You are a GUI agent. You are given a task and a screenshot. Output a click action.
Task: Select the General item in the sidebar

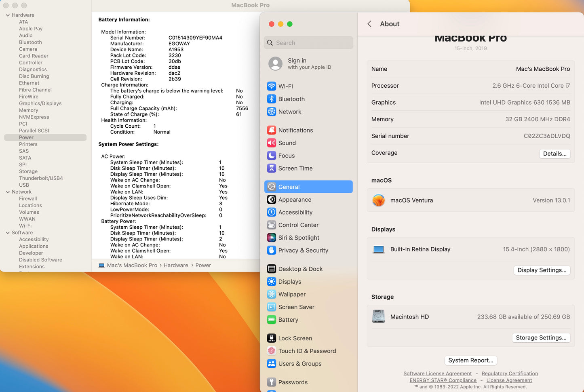point(289,187)
